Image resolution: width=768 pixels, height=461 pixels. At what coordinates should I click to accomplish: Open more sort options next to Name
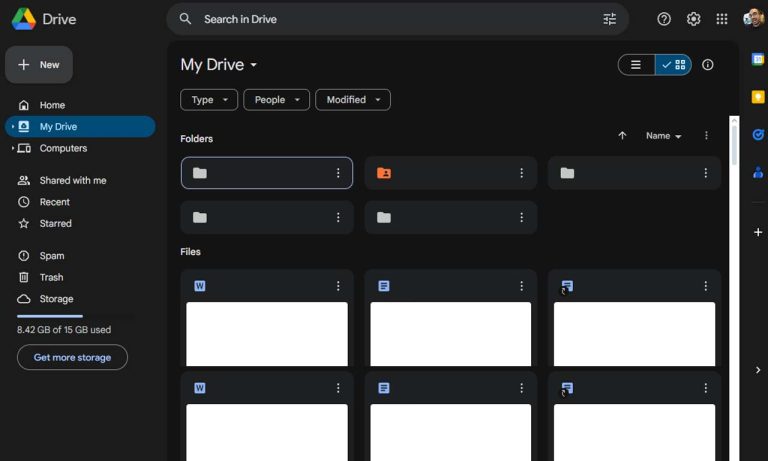706,136
